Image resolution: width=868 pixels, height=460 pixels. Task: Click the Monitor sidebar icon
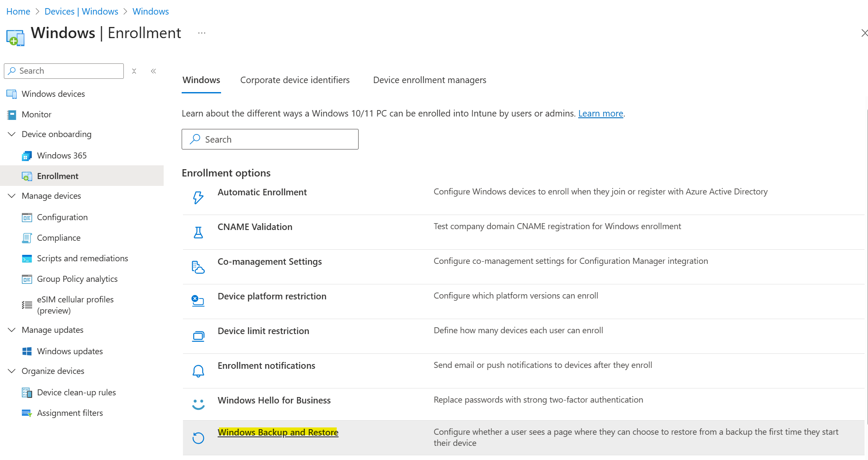click(11, 114)
